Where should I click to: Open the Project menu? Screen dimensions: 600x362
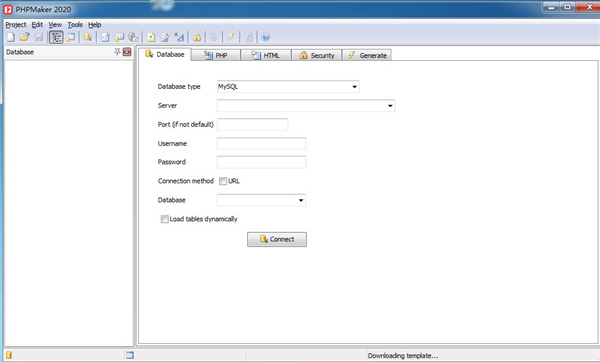tap(16, 24)
